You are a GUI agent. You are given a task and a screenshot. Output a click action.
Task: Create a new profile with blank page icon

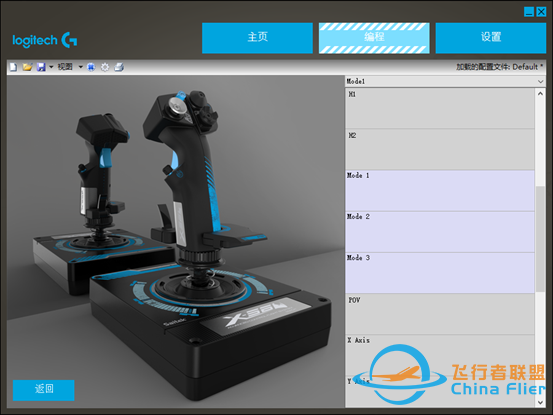coord(13,67)
